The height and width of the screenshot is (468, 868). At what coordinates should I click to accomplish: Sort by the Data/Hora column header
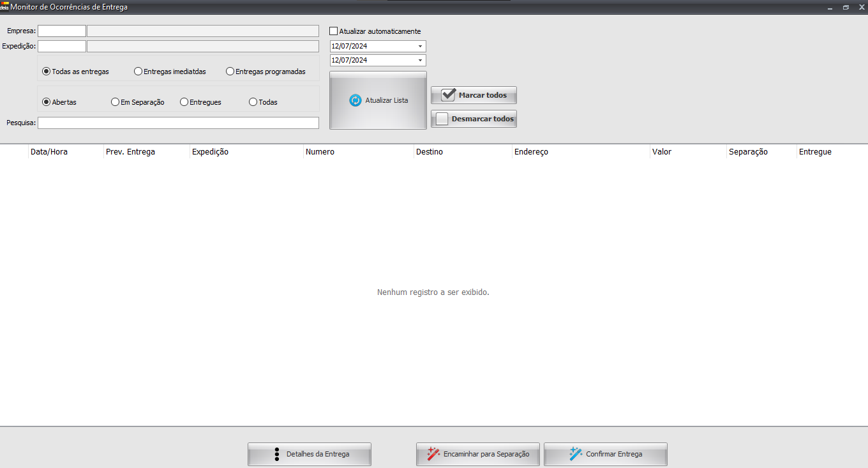(49, 152)
